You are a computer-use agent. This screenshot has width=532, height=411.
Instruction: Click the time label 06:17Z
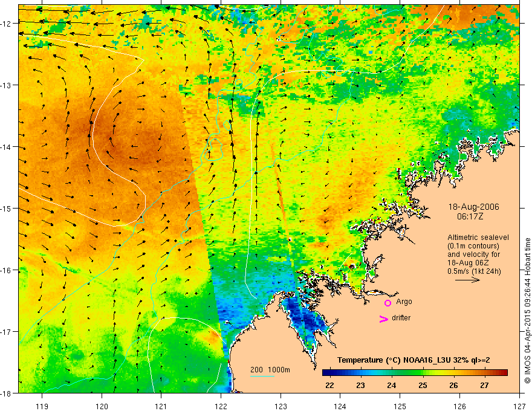click(x=470, y=216)
